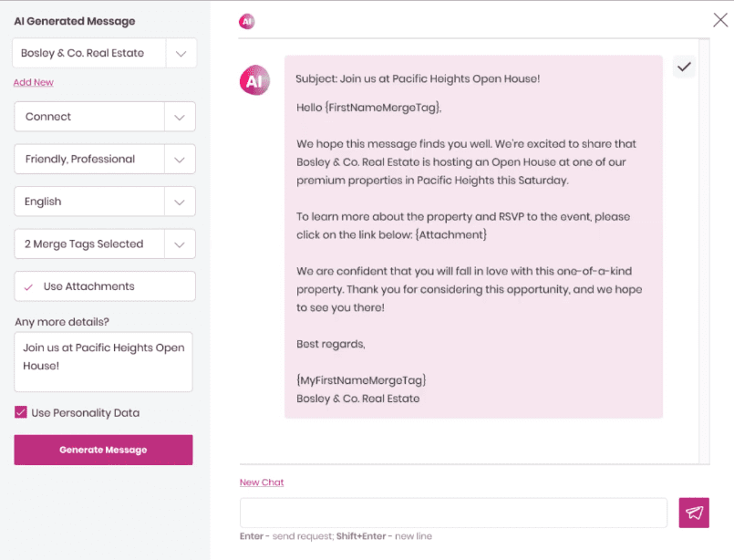Click the small AI logo at top
Screen dimensions: 734x560
[x=246, y=21]
